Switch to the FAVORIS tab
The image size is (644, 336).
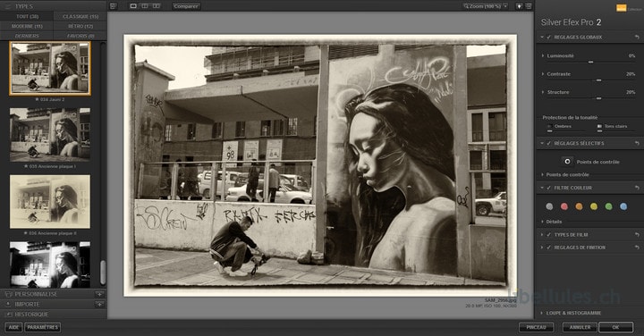point(80,36)
